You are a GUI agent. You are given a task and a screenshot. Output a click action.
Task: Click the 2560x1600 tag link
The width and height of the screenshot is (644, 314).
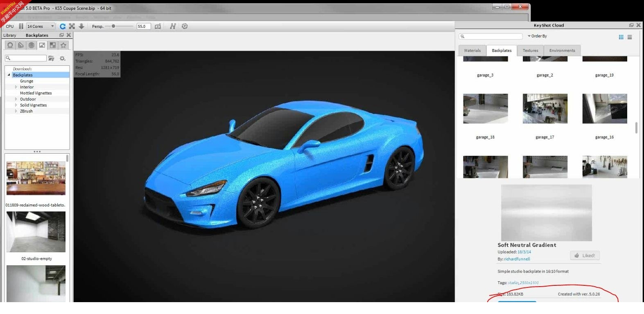coord(529,283)
